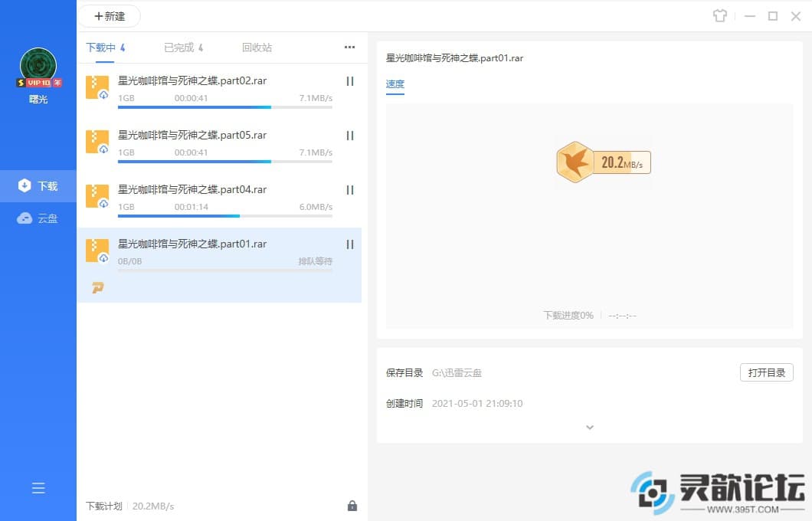The width and height of the screenshot is (812, 521).
Task: Click the 00:01:14 remaining time
Action: click(191, 207)
